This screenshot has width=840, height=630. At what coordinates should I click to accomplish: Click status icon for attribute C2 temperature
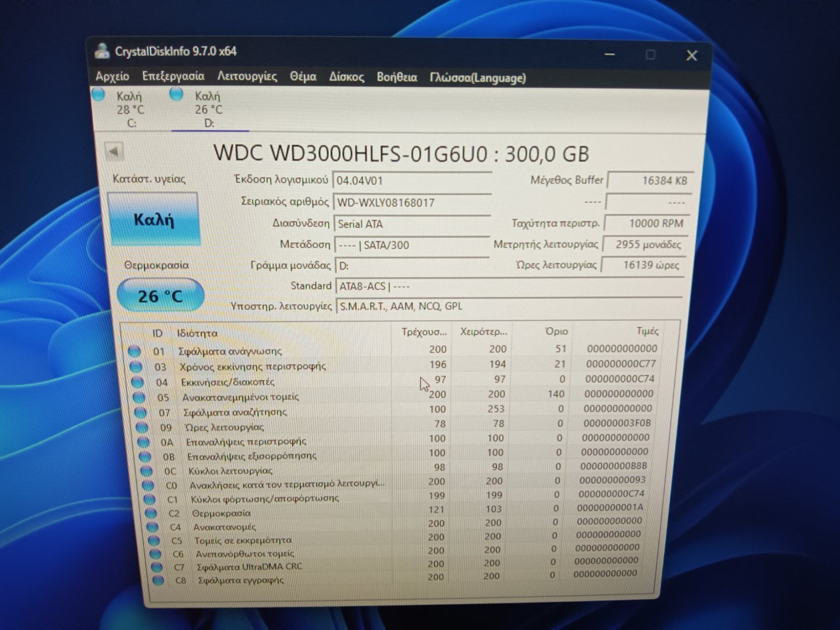coord(150,513)
